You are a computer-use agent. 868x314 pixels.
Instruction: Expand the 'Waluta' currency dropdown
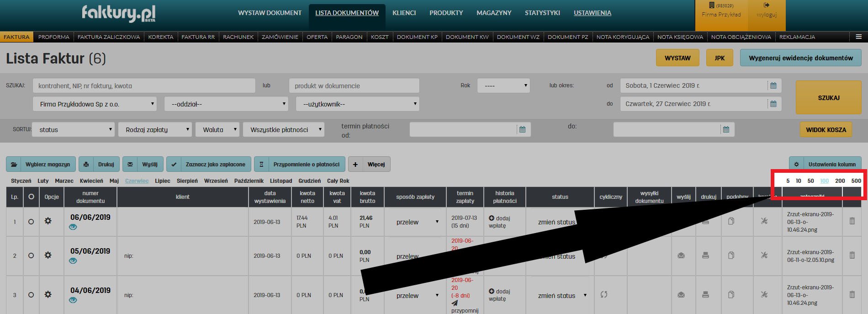[217, 130]
